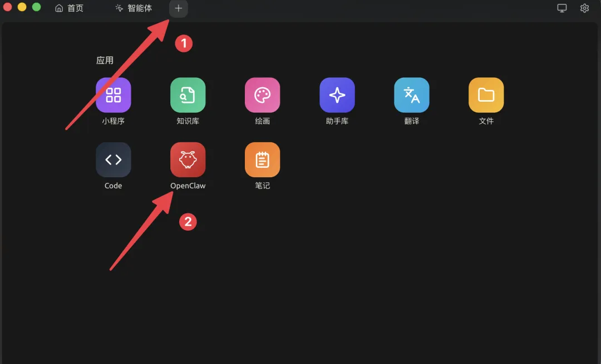The height and width of the screenshot is (364, 601).
Task: Launch the dark Code brackets icon
Action: (114, 159)
